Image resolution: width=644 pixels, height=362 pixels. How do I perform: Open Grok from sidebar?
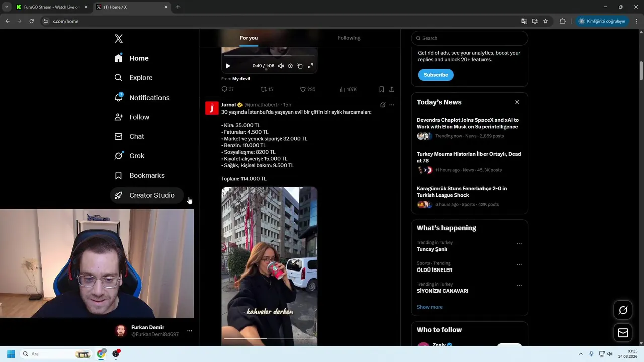pos(129,156)
